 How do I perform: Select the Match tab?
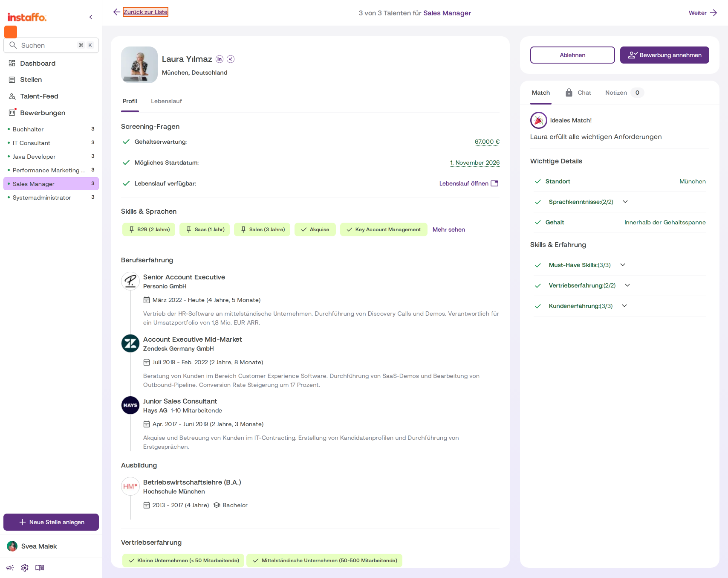[x=541, y=93]
